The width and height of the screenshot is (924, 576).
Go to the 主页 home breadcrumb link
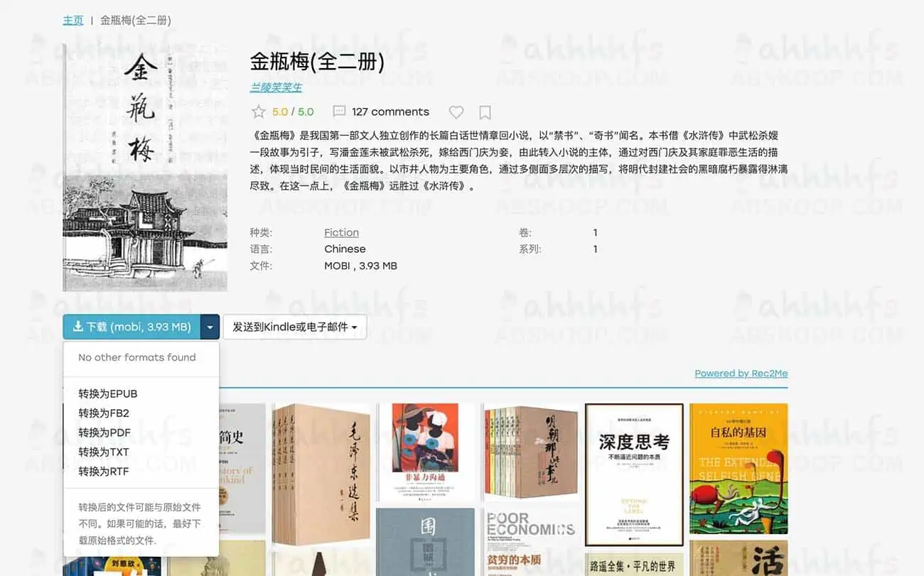pos(73,21)
